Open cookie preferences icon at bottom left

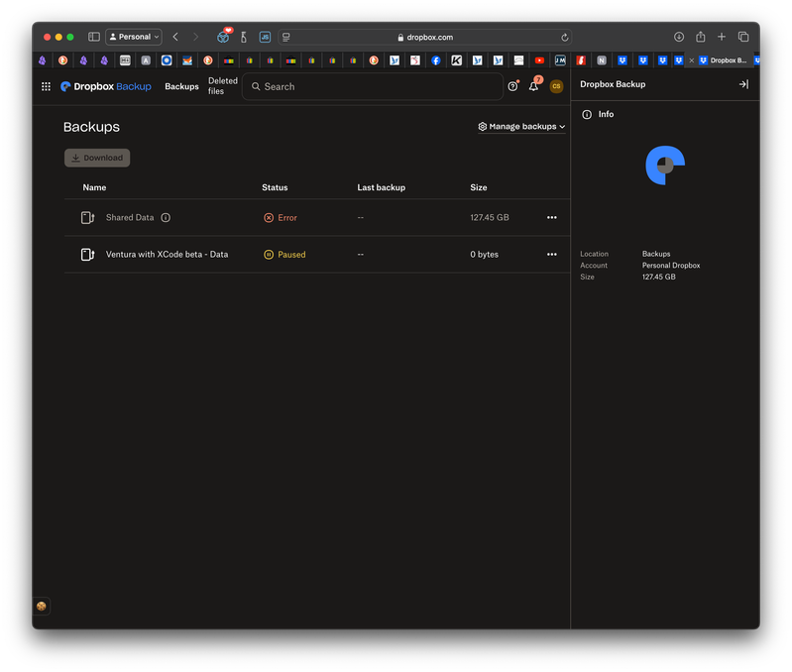point(42,606)
